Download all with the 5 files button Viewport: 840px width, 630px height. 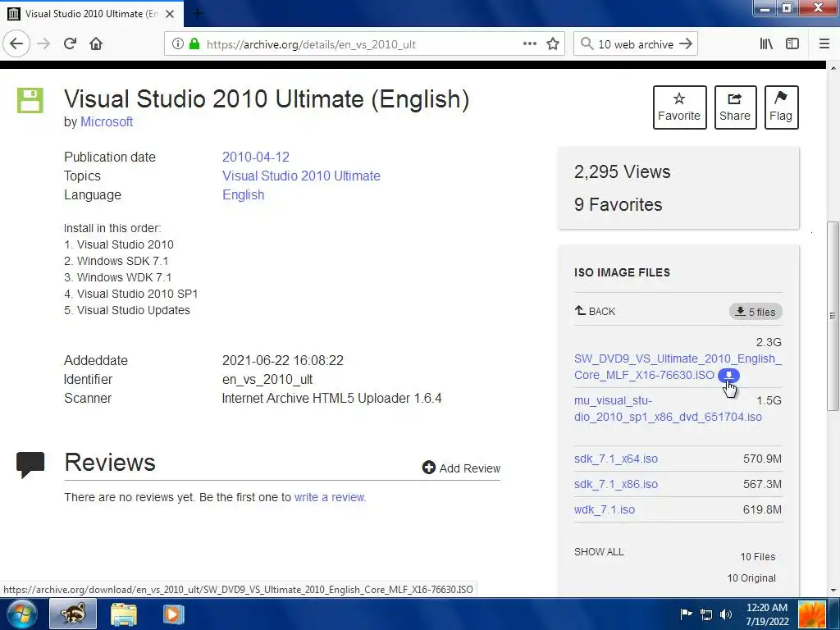coord(756,312)
